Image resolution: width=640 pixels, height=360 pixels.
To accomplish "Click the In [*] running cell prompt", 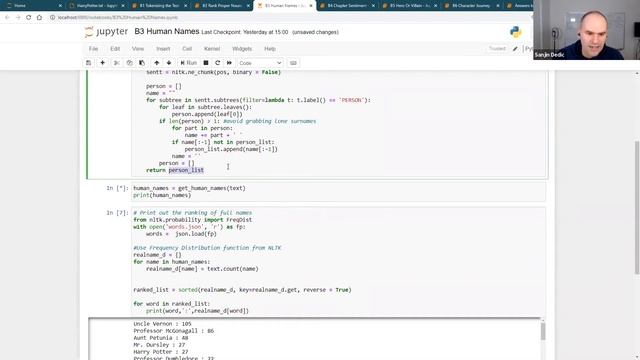I will 117,188.
